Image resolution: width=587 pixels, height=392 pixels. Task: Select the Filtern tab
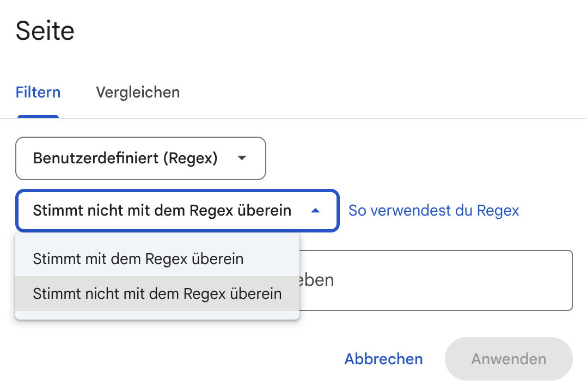click(x=38, y=92)
